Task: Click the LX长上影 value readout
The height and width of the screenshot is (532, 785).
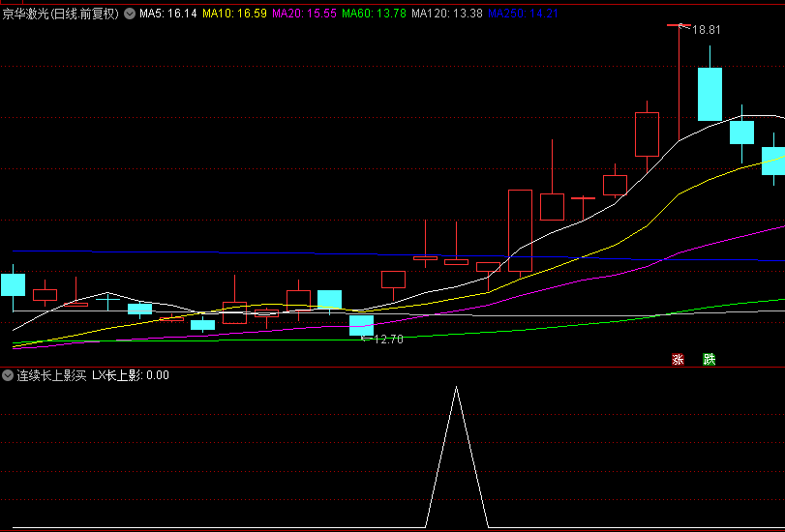Action: [x=131, y=375]
